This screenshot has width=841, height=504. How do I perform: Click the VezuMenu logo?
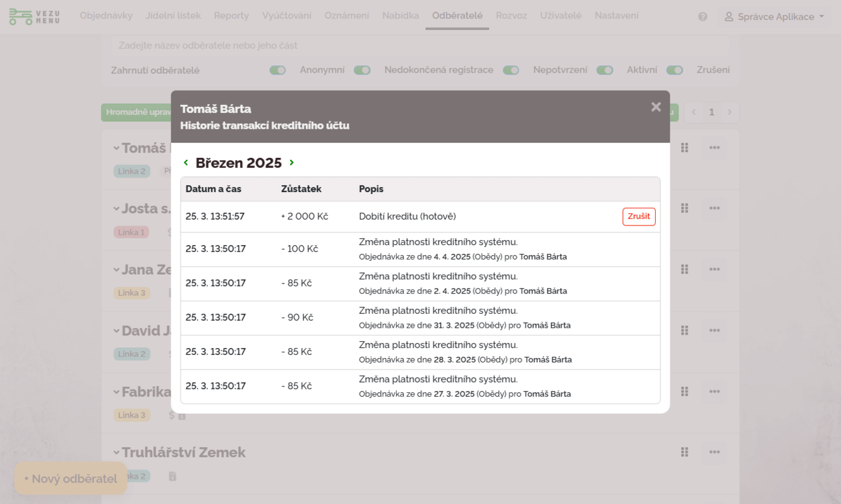tap(35, 16)
